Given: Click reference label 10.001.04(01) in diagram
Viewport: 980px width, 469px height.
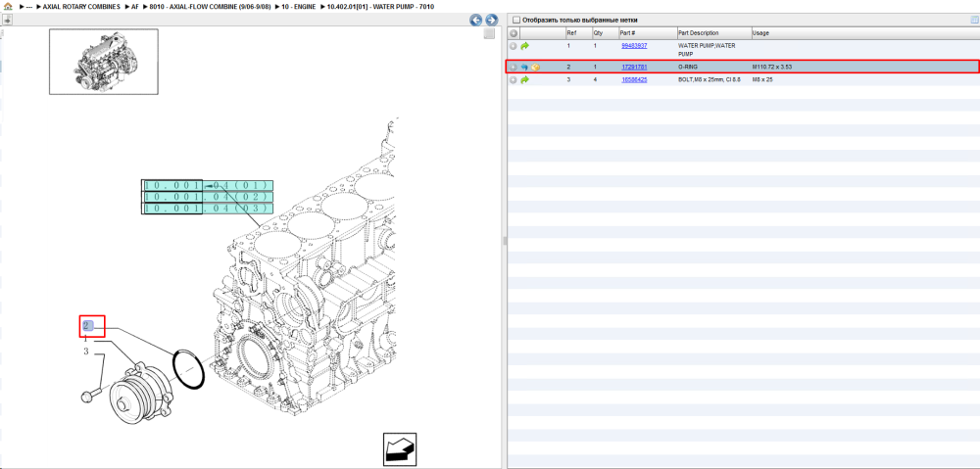Looking at the screenshot, I should point(208,185).
